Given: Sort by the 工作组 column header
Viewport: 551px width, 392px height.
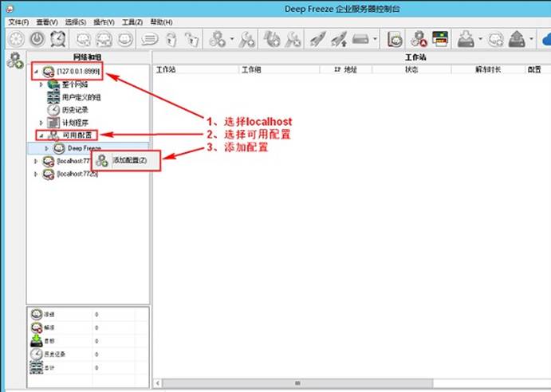Looking at the screenshot, I should [279, 69].
